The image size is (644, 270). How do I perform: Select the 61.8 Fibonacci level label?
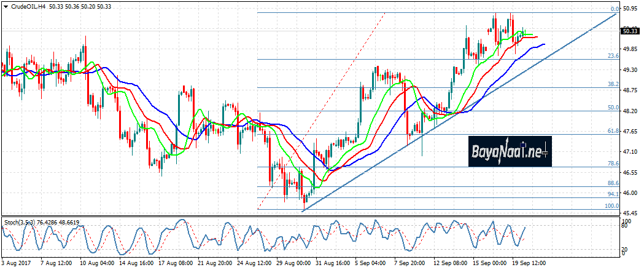point(613,131)
